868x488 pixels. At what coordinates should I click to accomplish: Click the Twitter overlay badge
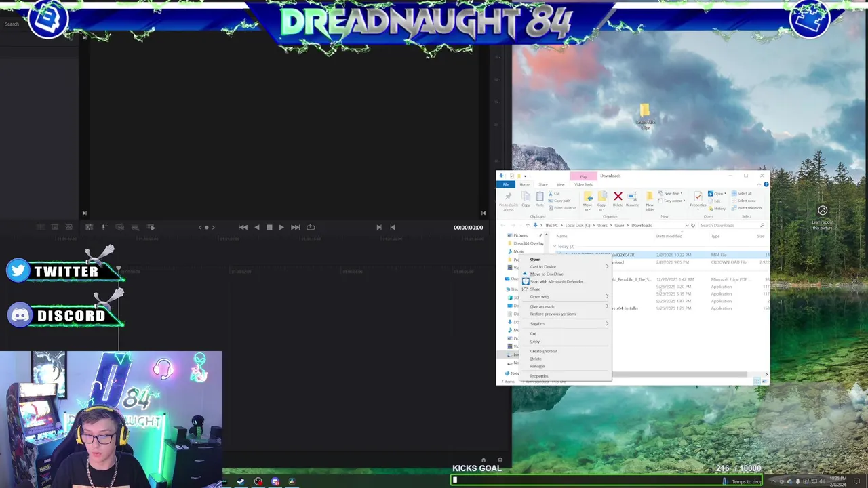click(x=64, y=271)
